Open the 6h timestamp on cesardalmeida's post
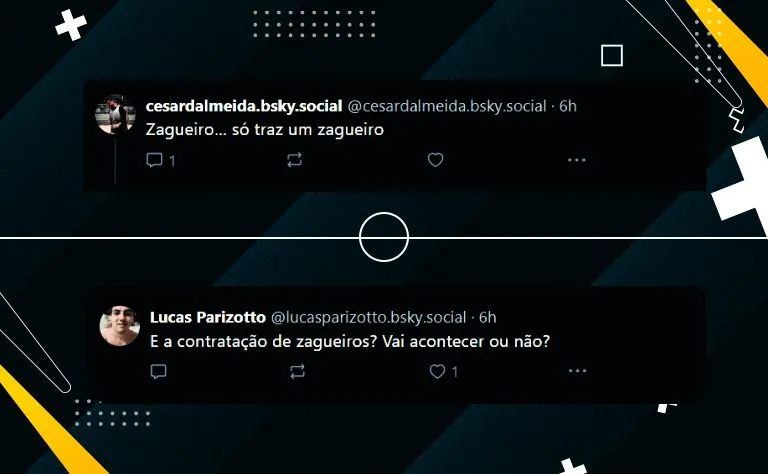This screenshot has height=474, width=768. pos(568,106)
